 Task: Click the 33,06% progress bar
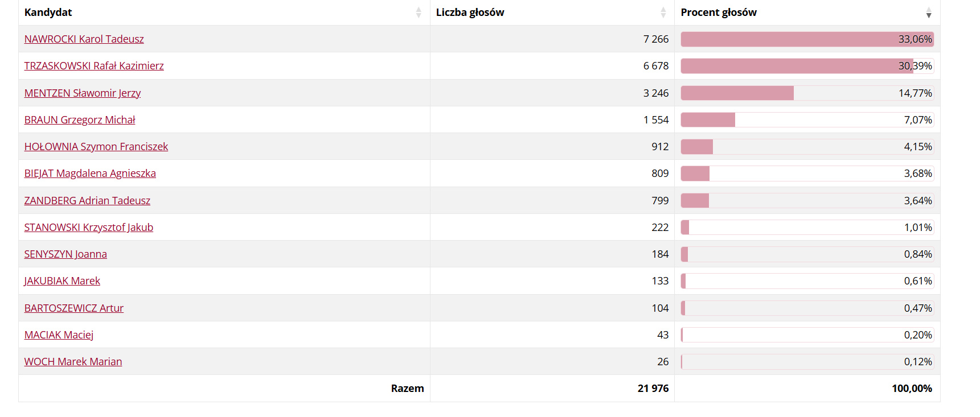pyautogui.click(x=807, y=39)
